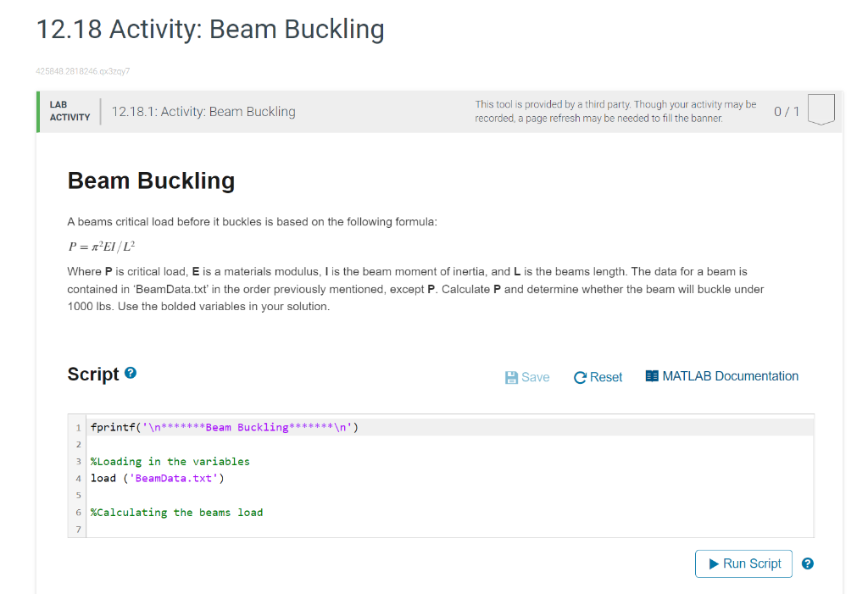The image size is (868, 594).
Task: Click the help icon next to Run Script
Action: tap(808, 563)
